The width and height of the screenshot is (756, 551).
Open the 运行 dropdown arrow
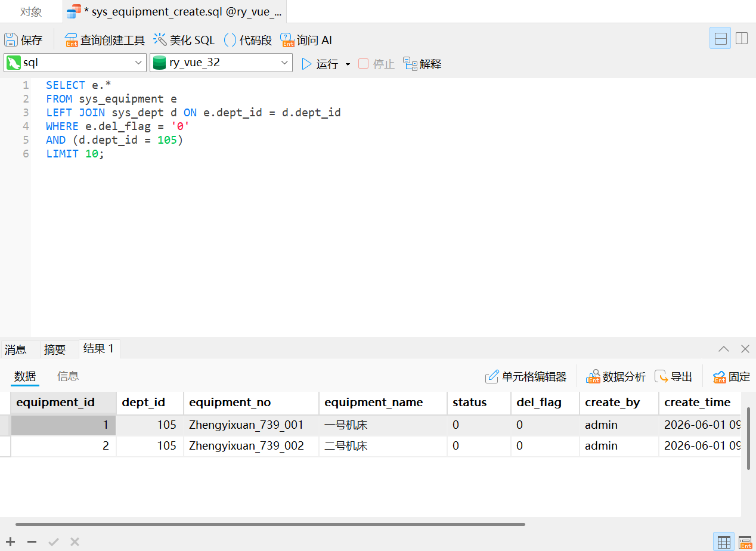[348, 64]
